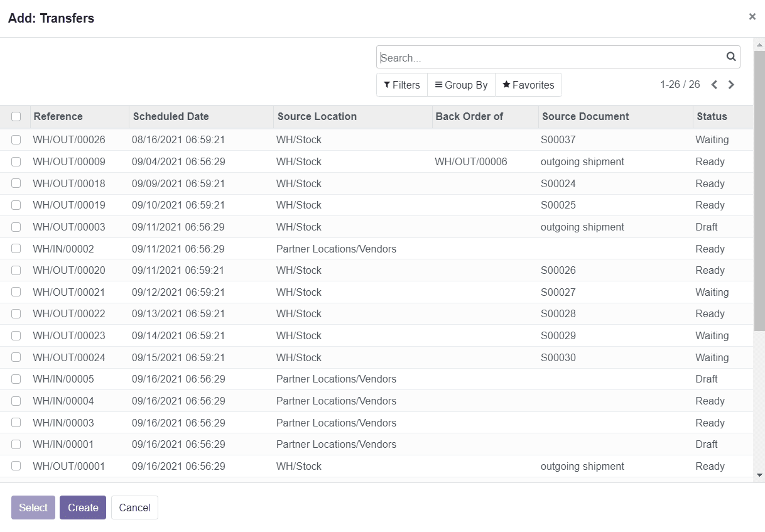
Task: Click inside the Search input field
Action: click(534, 57)
